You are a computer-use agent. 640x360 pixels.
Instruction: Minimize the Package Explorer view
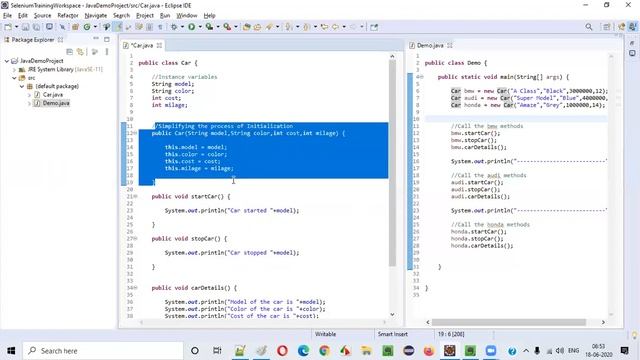(x=96, y=39)
